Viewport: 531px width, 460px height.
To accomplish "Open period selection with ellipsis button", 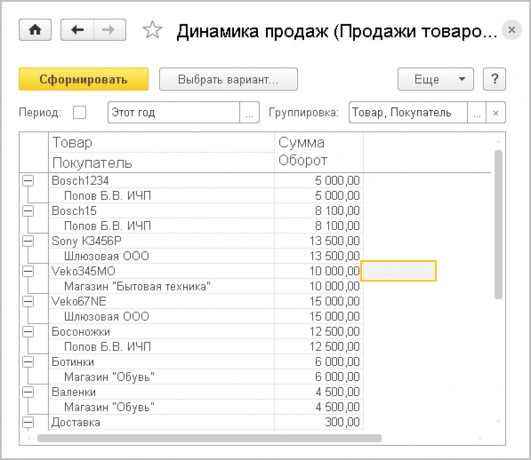I will pyautogui.click(x=249, y=112).
